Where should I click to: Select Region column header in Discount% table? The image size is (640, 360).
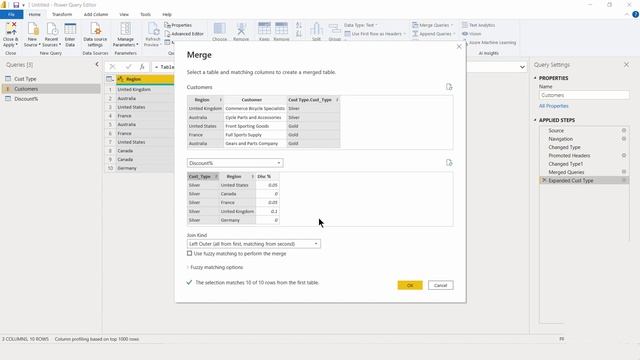tap(237, 176)
